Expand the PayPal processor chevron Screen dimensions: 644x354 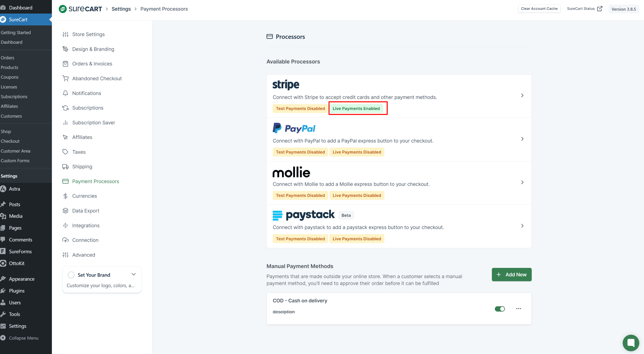pyautogui.click(x=522, y=139)
